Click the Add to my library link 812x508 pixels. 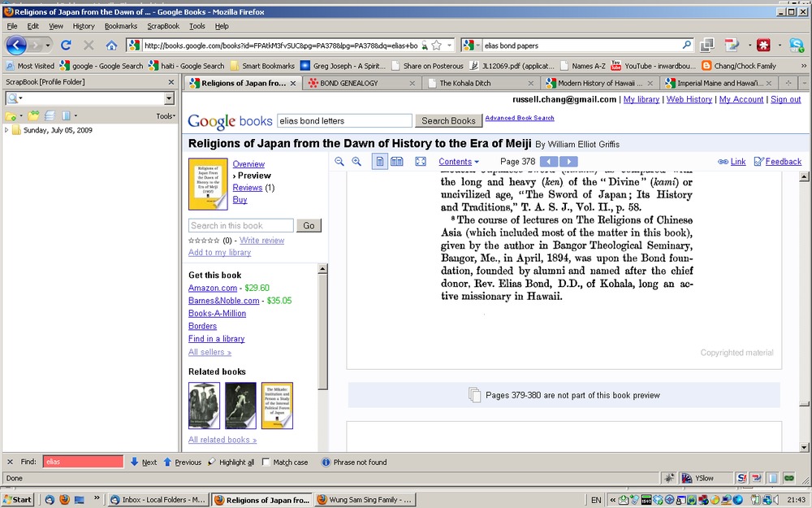click(x=219, y=253)
